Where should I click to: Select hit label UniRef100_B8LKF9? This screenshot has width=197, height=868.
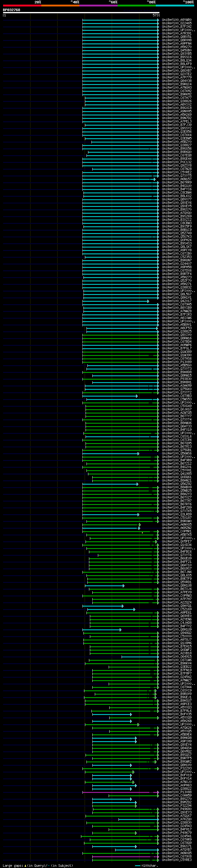[x=176, y=64]
